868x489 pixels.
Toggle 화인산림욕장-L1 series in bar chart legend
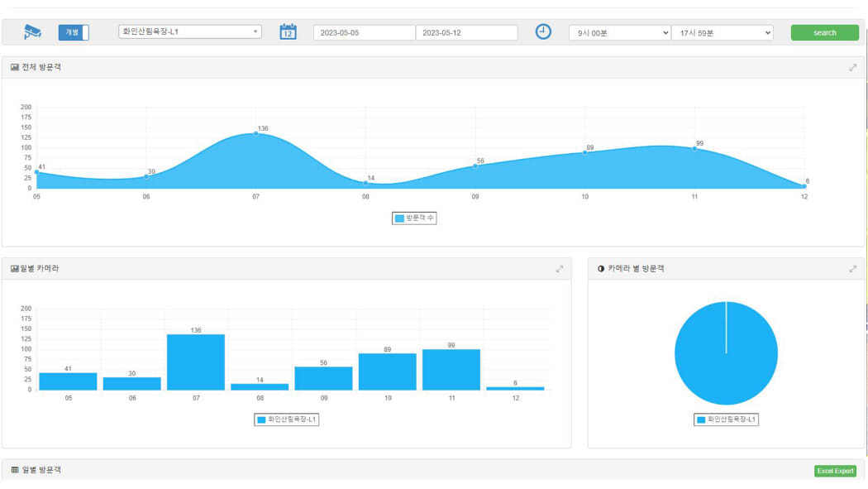[x=287, y=419]
